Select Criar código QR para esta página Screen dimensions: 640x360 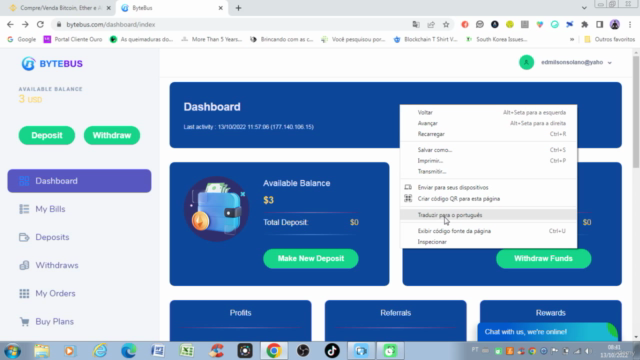(x=489, y=199)
